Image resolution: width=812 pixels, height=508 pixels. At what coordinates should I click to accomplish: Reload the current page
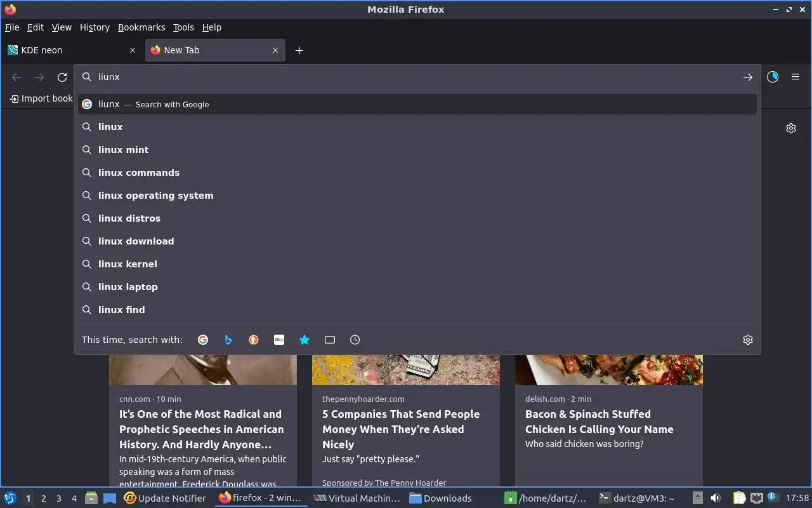click(x=62, y=77)
